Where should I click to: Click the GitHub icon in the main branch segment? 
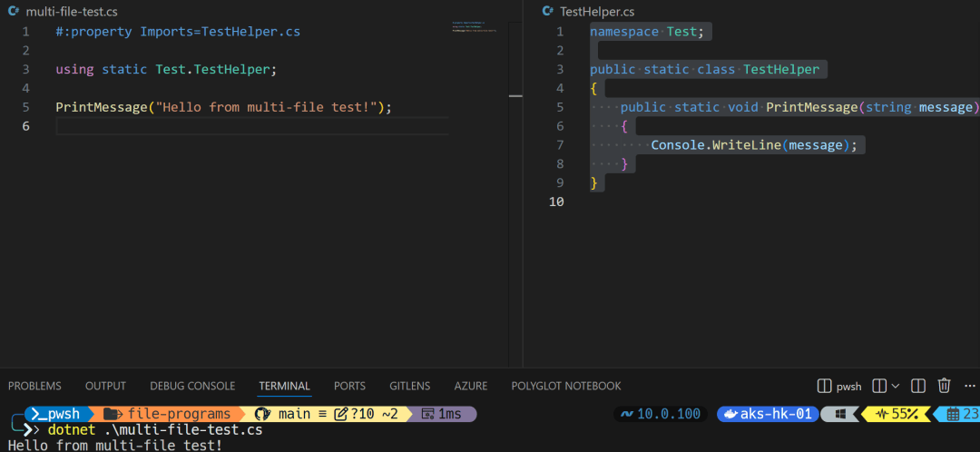click(x=262, y=414)
